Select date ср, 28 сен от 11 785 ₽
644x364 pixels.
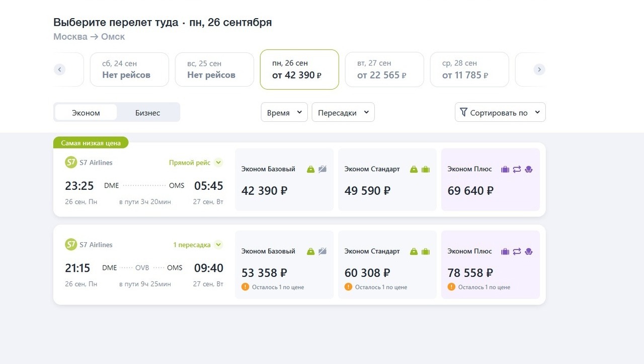tap(469, 69)
